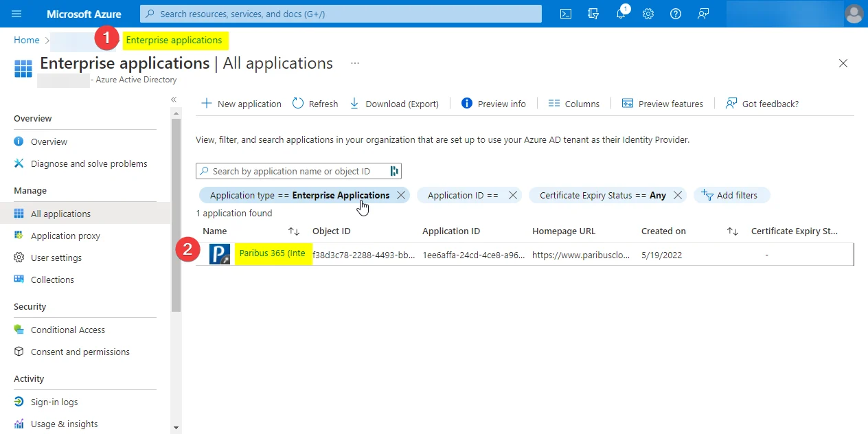Click the Object ID column header
Viewport: 868px width, 434px height.
click(x=332, y=231)
